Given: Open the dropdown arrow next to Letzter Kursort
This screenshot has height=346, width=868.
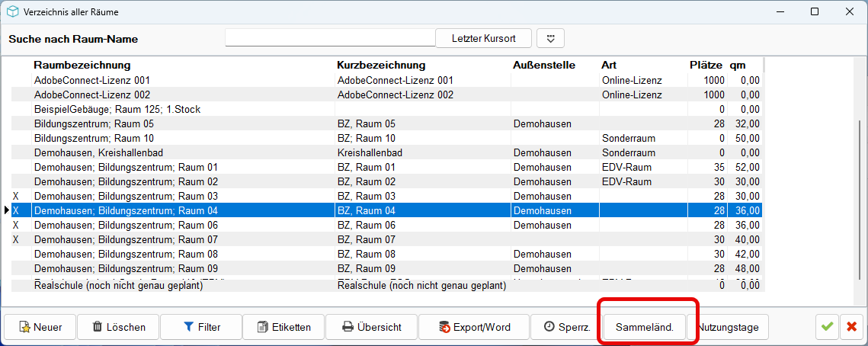Looking at the screenshot, I should 550,39.
